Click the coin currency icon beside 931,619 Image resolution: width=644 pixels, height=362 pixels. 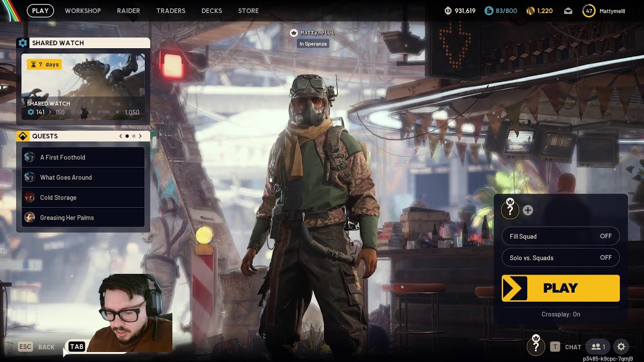click(448, 11)
